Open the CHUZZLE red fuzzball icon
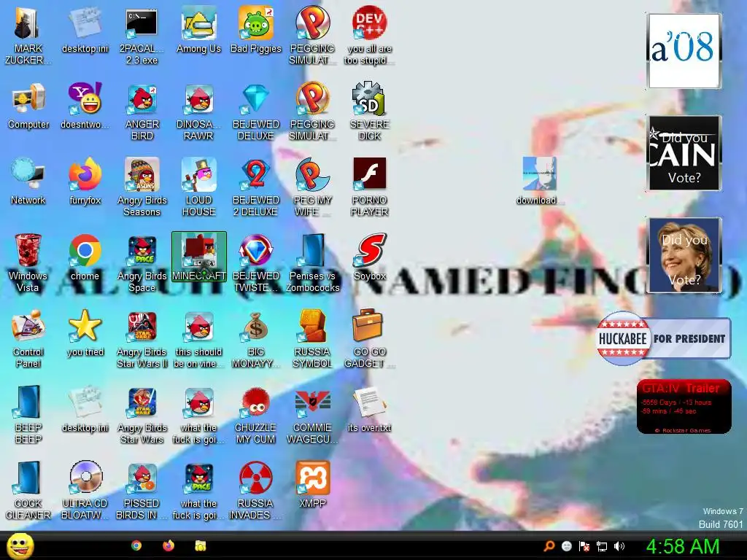The height and width of the screenshot is (560, 747). (256, 414)
